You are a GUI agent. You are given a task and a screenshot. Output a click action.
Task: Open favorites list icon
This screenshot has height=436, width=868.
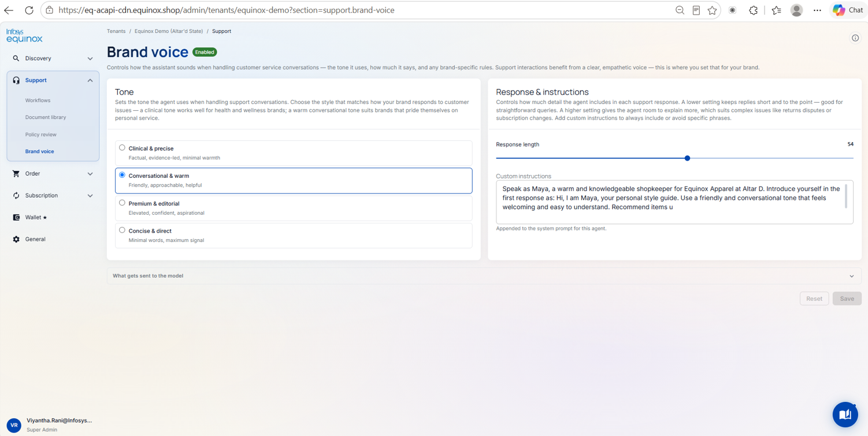(x=777, y=10)
